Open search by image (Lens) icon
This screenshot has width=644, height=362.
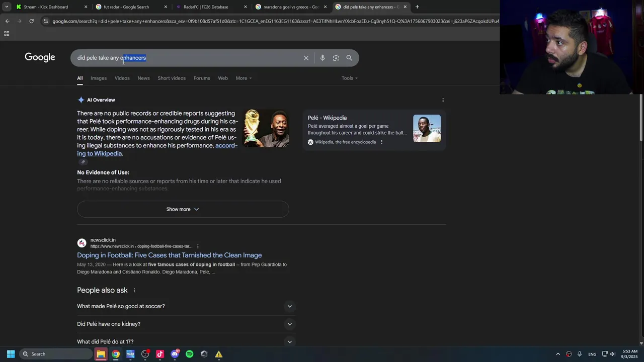tap(336, 58)
